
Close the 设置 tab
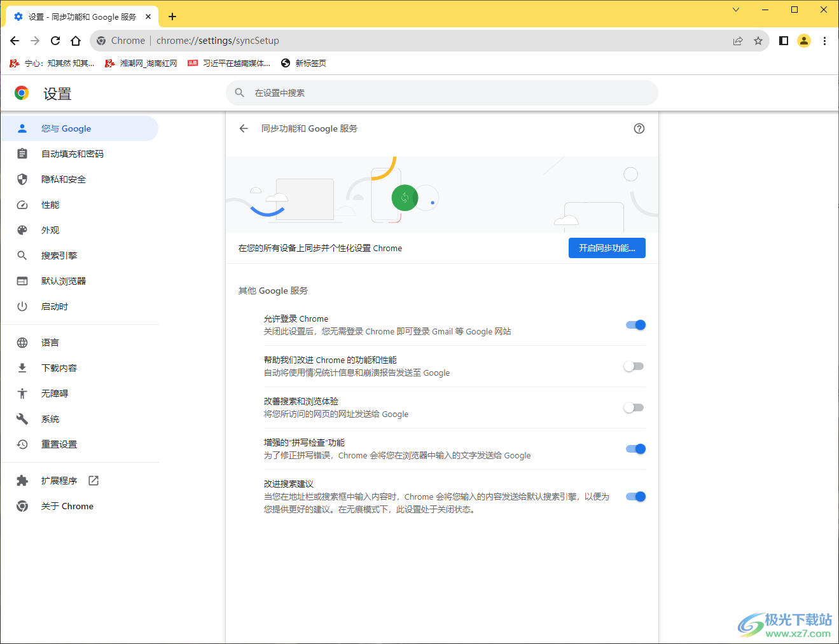point(148,17)
